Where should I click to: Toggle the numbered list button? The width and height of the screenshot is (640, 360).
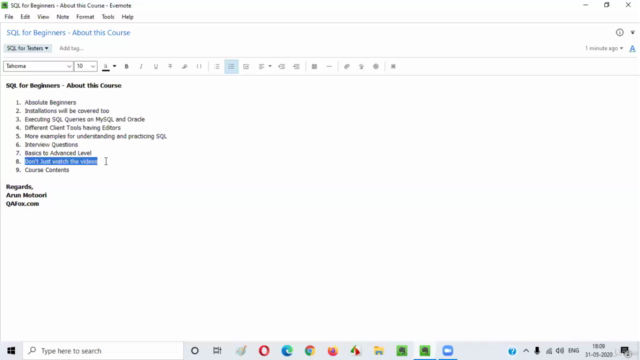[231, 66]
